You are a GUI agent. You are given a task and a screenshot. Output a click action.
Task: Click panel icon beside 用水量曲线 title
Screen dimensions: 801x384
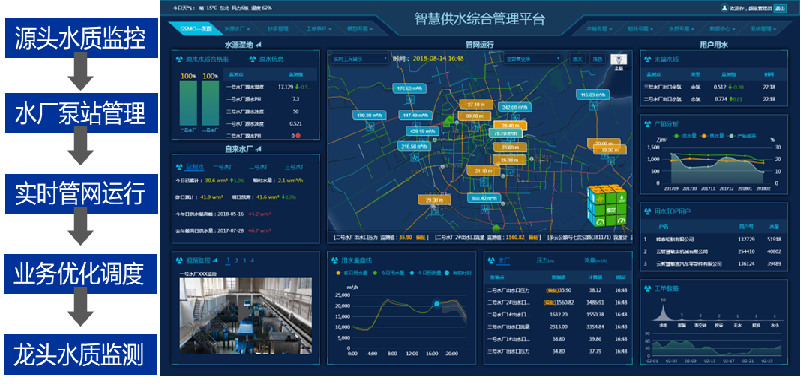[x=334, y=260]
